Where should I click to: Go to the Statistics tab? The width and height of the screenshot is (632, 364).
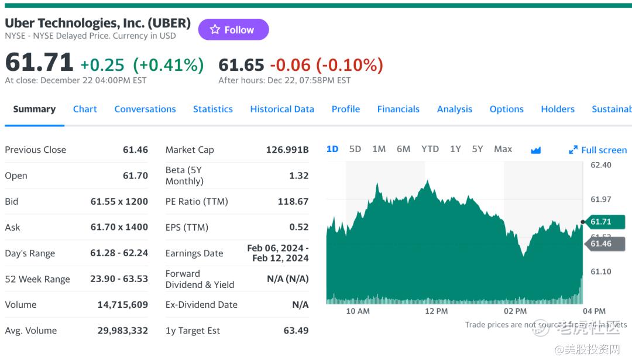point(213,109)
